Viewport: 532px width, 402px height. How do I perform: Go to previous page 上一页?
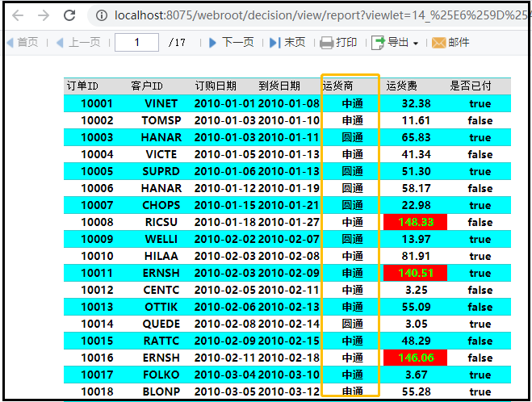click(x=79, y=43)
